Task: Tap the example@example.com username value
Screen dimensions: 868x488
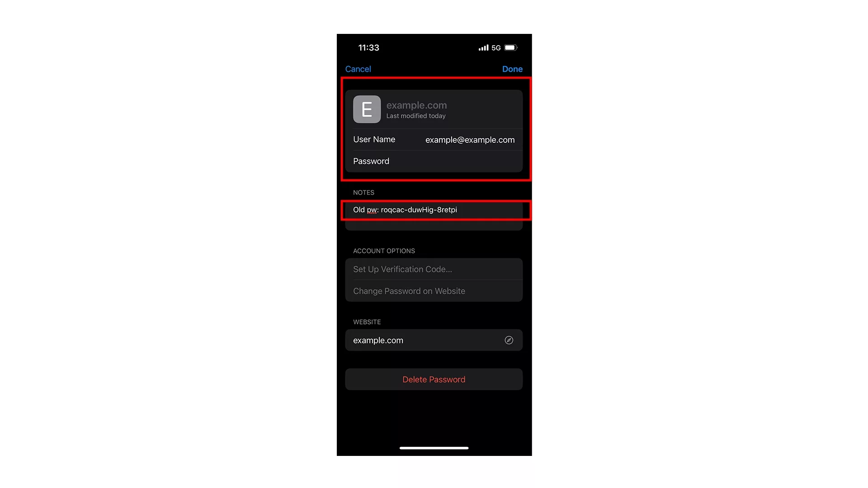Action: [470, 140]
